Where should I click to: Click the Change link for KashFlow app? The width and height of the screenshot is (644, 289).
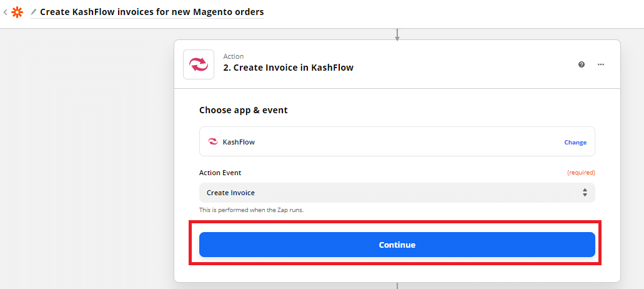[x=575, y=142]
